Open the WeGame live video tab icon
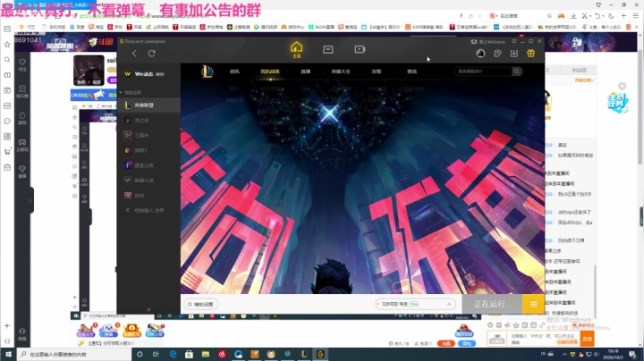 [x=360, y=49]
